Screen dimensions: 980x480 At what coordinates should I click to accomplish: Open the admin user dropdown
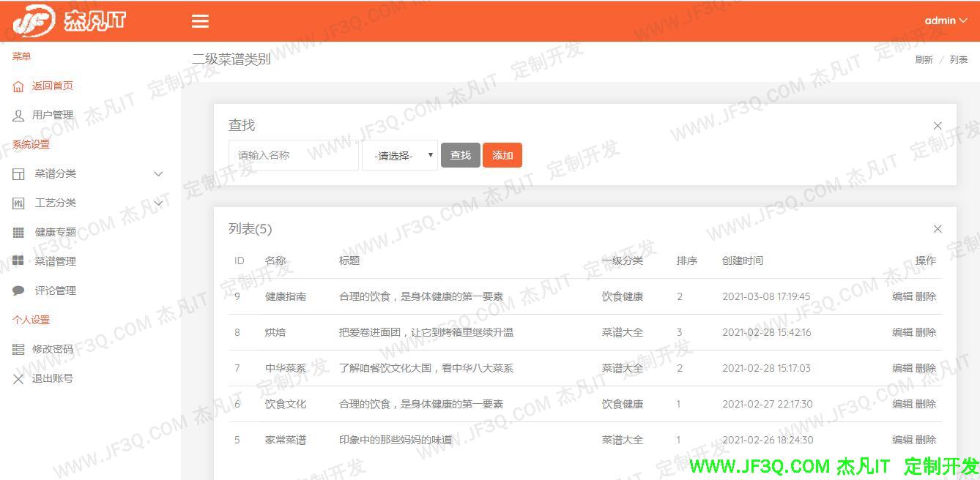point(946,20)
